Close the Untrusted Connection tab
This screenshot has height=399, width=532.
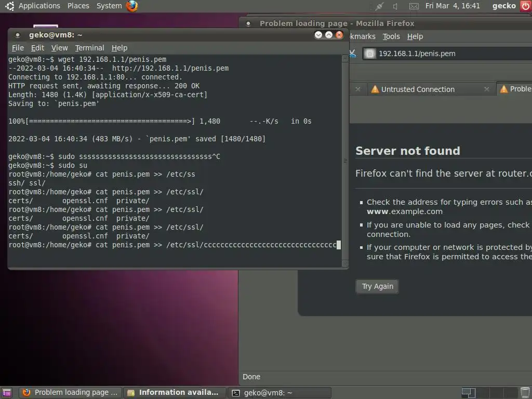click(486, 89)
